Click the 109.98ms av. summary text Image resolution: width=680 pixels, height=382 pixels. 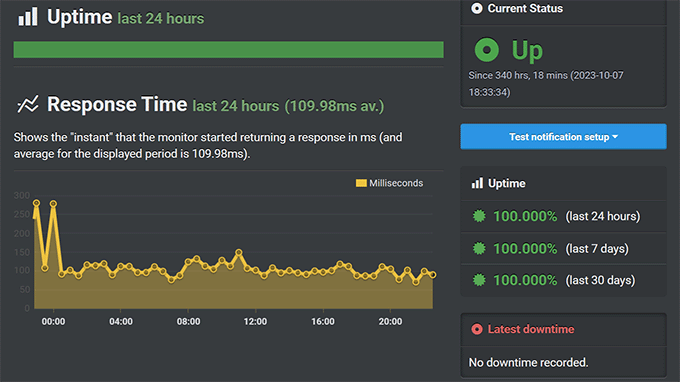(x=334, y=106)
